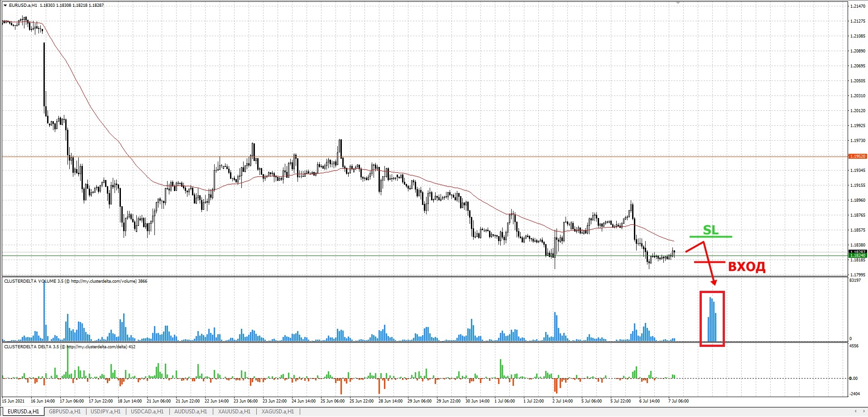
Task: Click the 29 Jun 06:00 time axis label
Action: 419,401
